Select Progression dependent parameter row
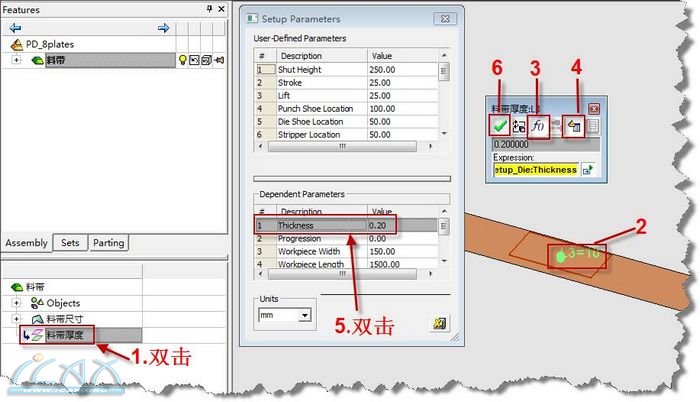 346,239
